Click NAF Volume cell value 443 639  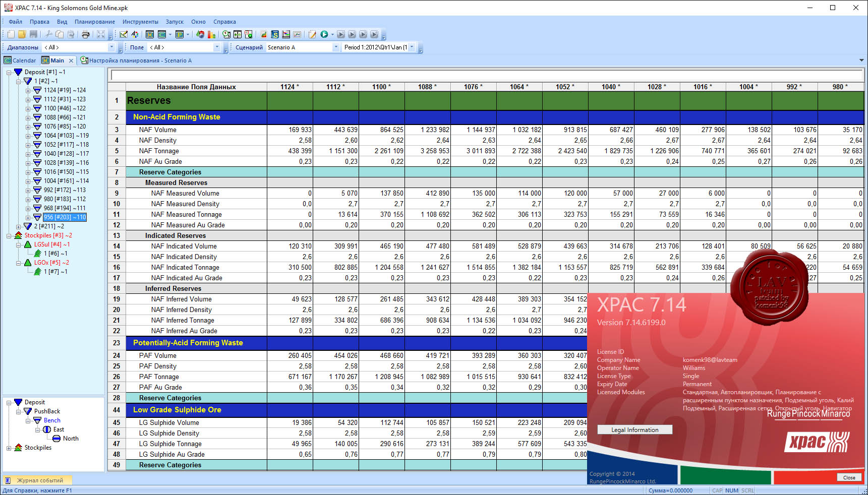[x=336, y=130]
